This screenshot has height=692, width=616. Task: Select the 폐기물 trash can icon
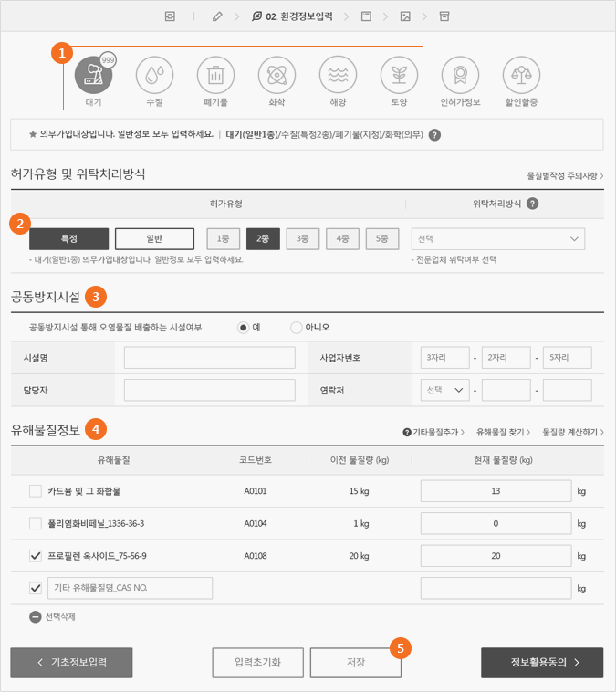[215, 76]
